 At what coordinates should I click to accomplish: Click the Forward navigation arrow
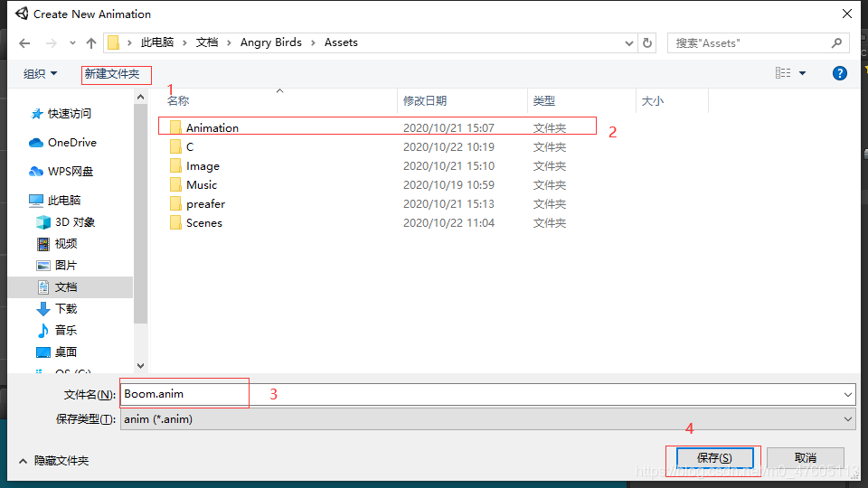(51, 43)
